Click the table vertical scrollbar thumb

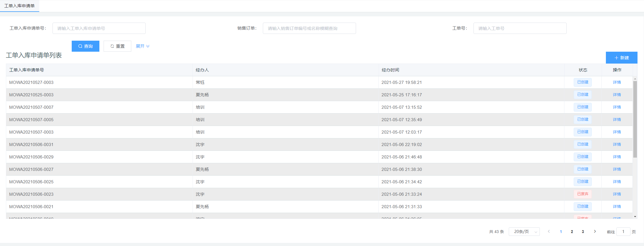[x=635, y=119]
